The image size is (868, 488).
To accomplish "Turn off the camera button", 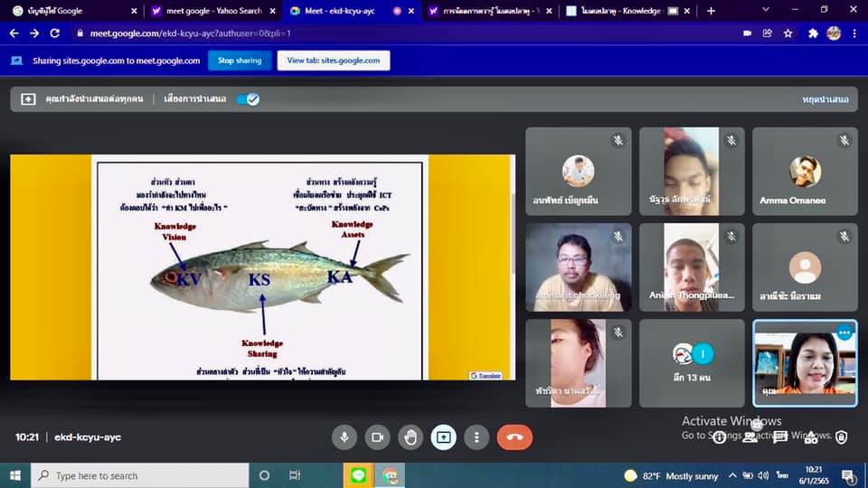I will click(377, 437).
